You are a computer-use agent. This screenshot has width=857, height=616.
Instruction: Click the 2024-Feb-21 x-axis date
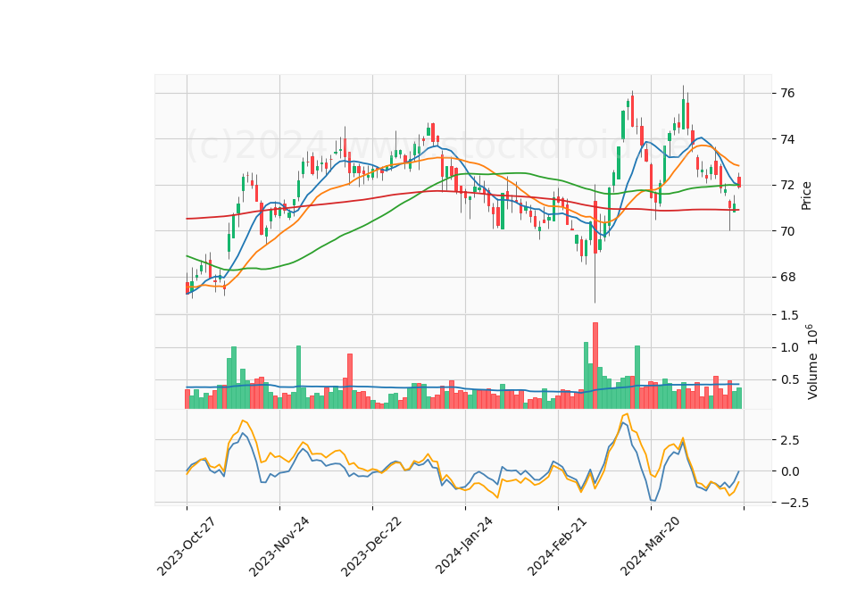point(557,546)
